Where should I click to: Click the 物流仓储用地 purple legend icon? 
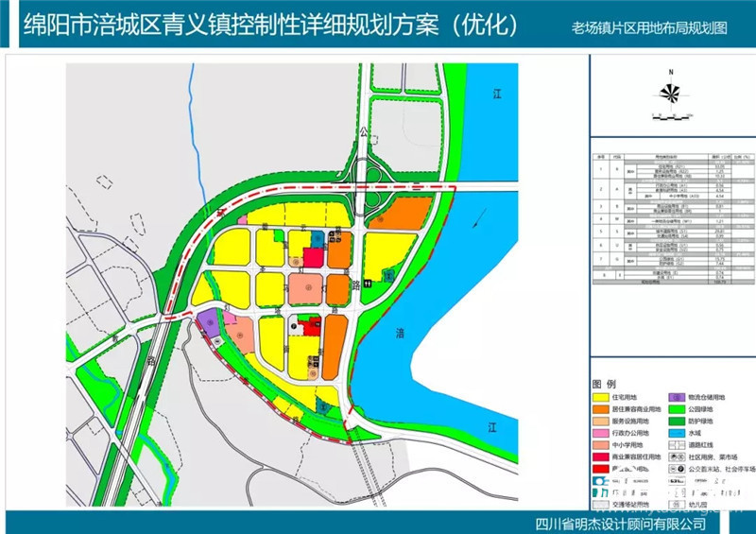pyautogui.click(x=679, y=399)
